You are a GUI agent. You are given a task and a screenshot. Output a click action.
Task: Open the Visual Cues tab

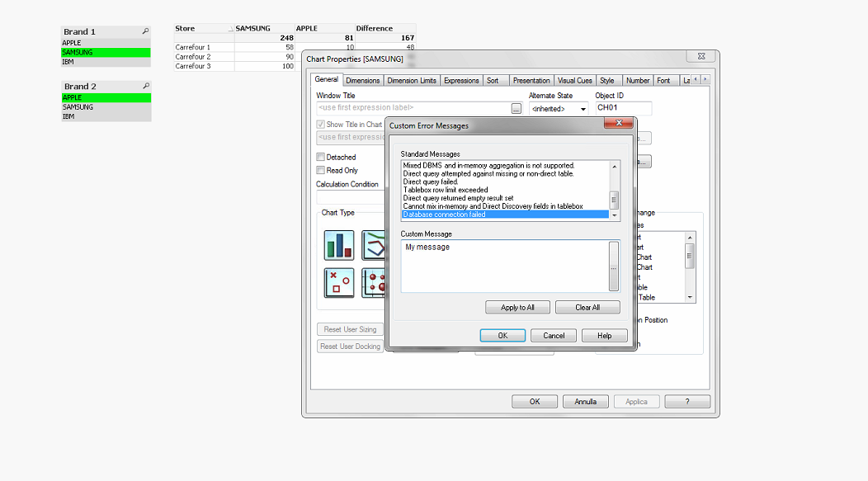click(574, 80)
